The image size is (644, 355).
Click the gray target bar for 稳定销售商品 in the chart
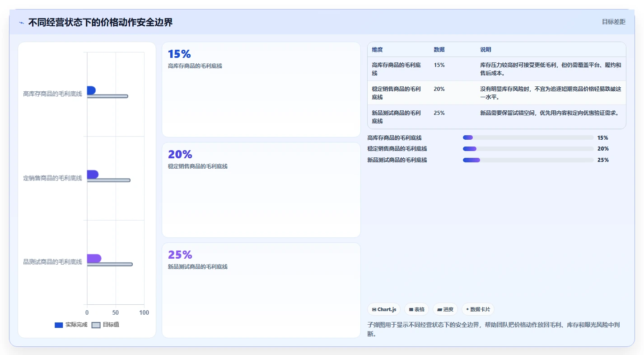coord(109,180)
